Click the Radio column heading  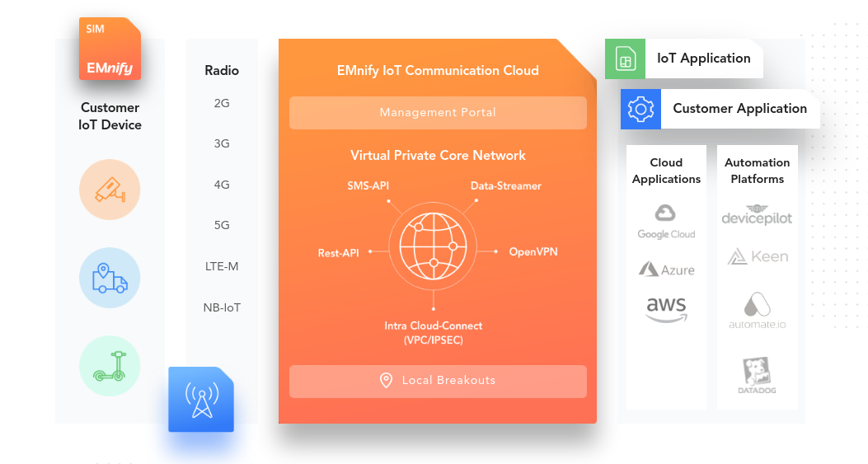click(x=222, y=70)
